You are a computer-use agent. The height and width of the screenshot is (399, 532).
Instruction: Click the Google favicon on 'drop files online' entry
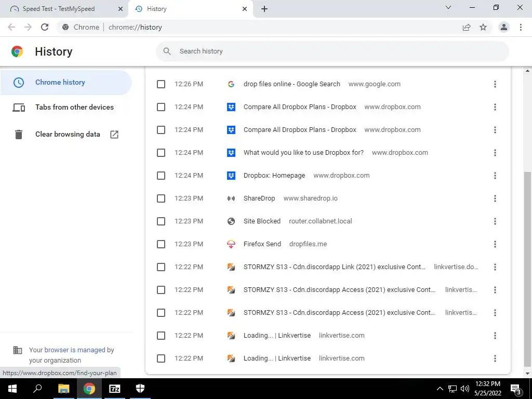click(231, 84)
